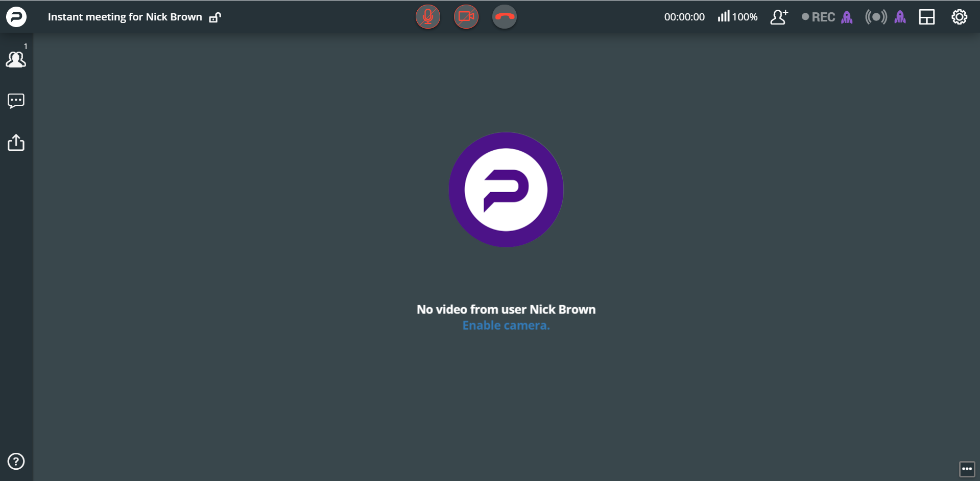
Task: Invite a participant with the add user icon
Action: (x=779, y=17)
